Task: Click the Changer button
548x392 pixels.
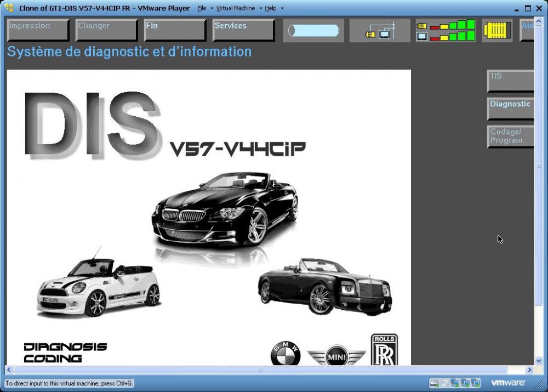Action: [x=107, y=30]
